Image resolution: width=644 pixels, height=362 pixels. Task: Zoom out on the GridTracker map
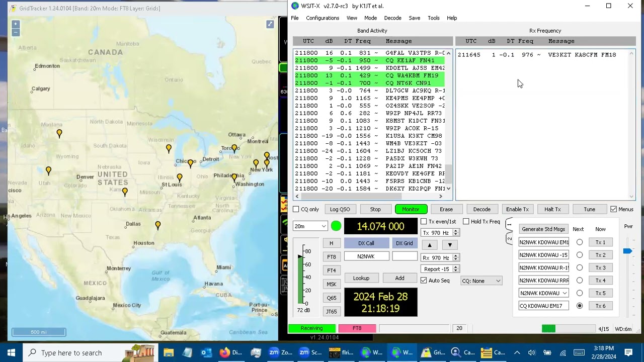pos(16,32)
